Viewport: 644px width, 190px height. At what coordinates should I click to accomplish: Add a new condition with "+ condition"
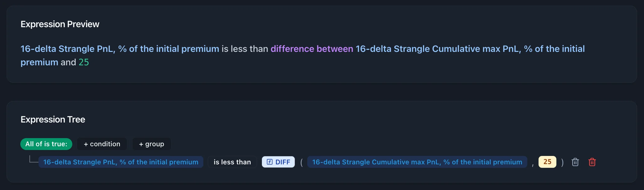[x=102, y=144]
